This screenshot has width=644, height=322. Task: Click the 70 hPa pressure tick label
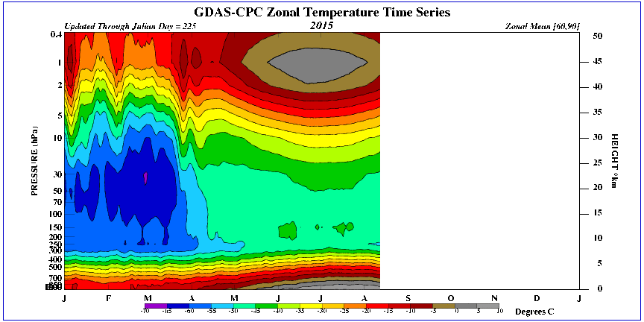58,202
